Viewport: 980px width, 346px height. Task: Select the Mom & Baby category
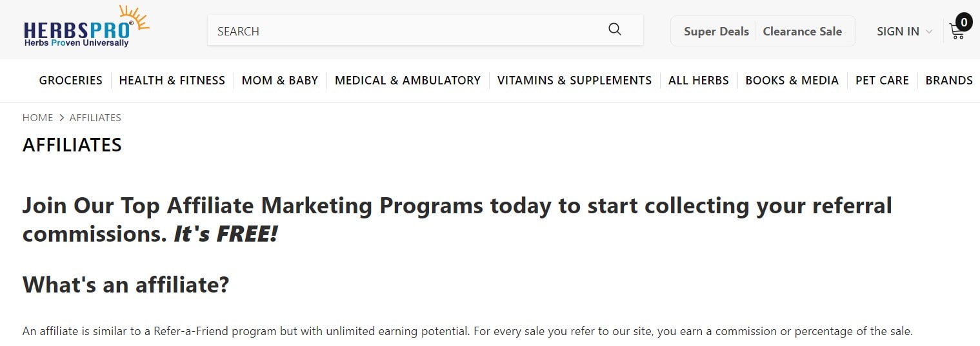click(x=280, y=81)
